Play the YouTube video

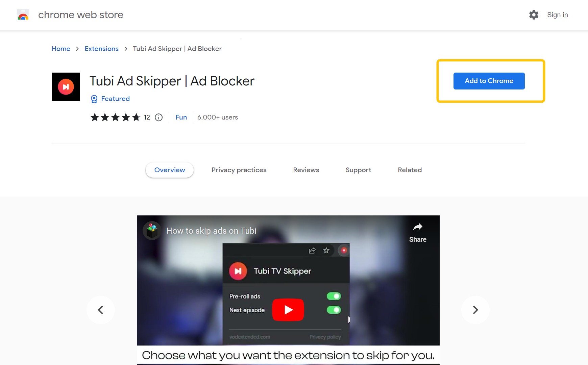coord(288,310)
